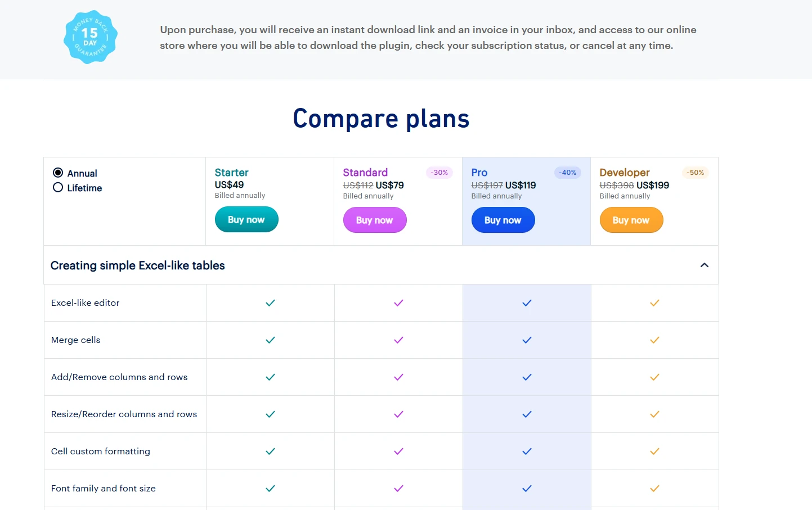
Task: Buy the Standard plan now
Action: 375,220
